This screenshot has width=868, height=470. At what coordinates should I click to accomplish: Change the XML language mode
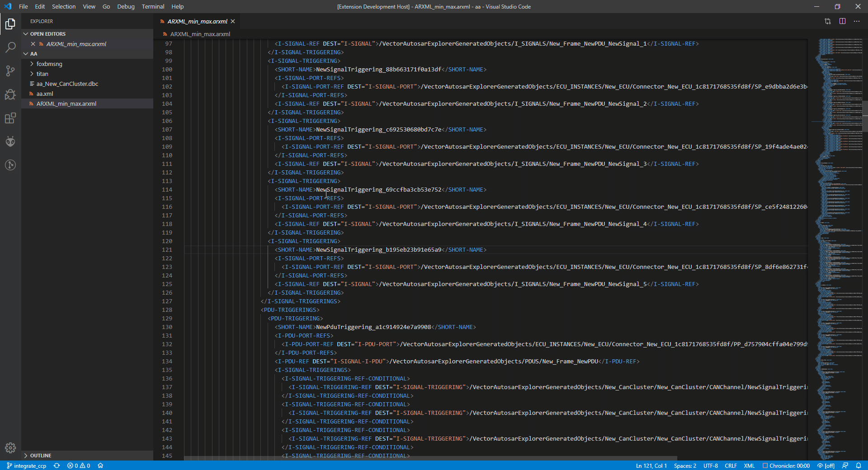click(x=749, y=465)
